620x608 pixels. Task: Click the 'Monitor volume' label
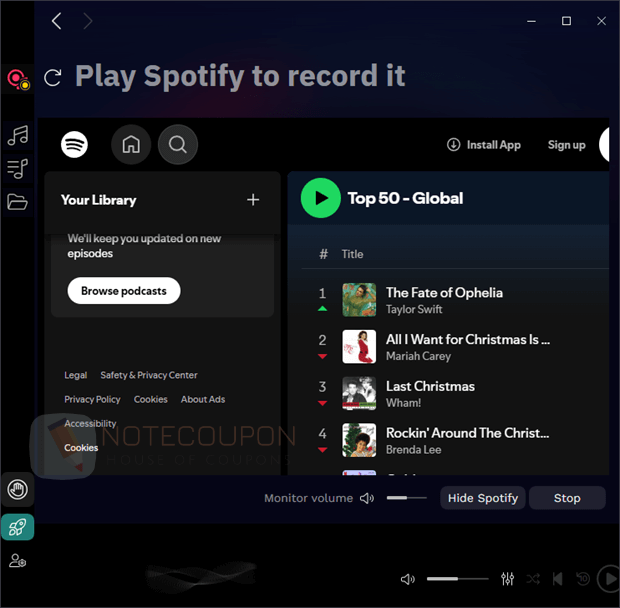308,498
